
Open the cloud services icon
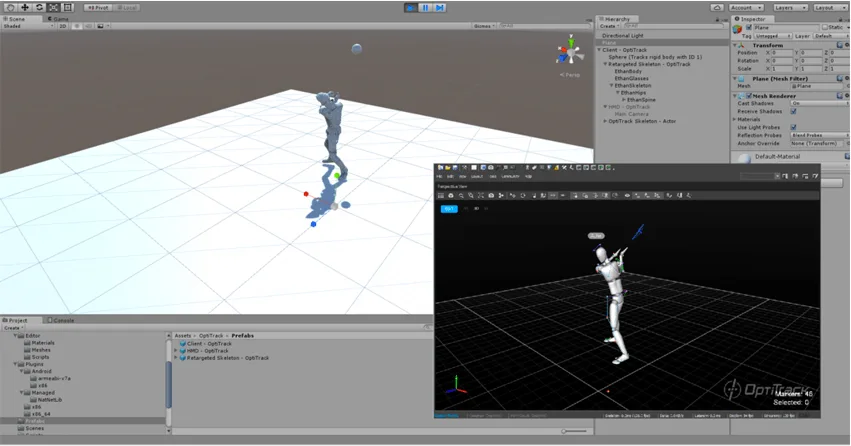point(717,8)
